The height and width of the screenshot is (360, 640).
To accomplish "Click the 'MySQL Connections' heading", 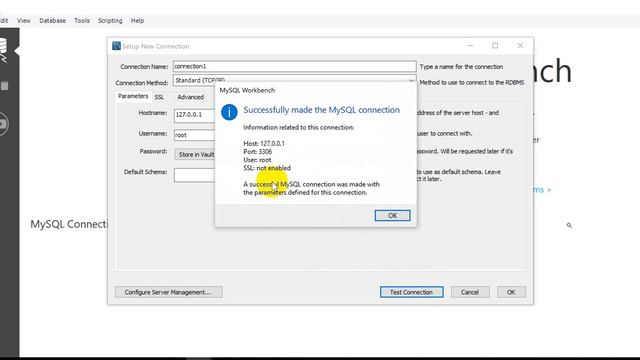I will [x=69, y=224].
